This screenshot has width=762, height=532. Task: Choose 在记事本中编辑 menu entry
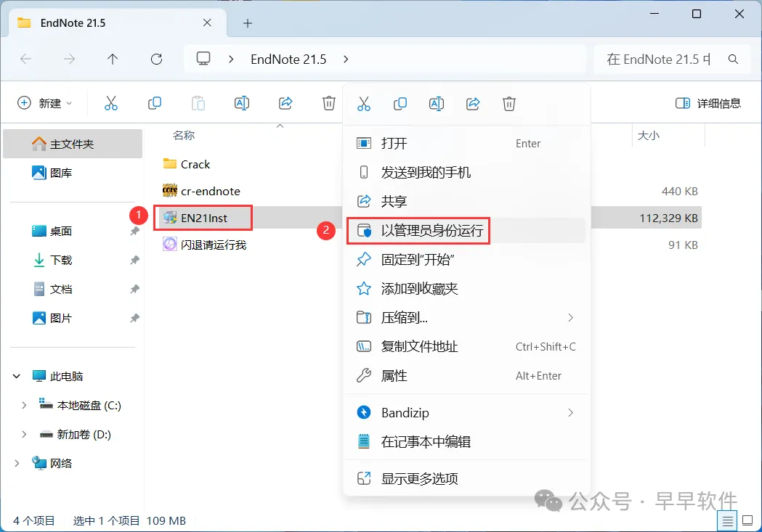click(466, 442)
